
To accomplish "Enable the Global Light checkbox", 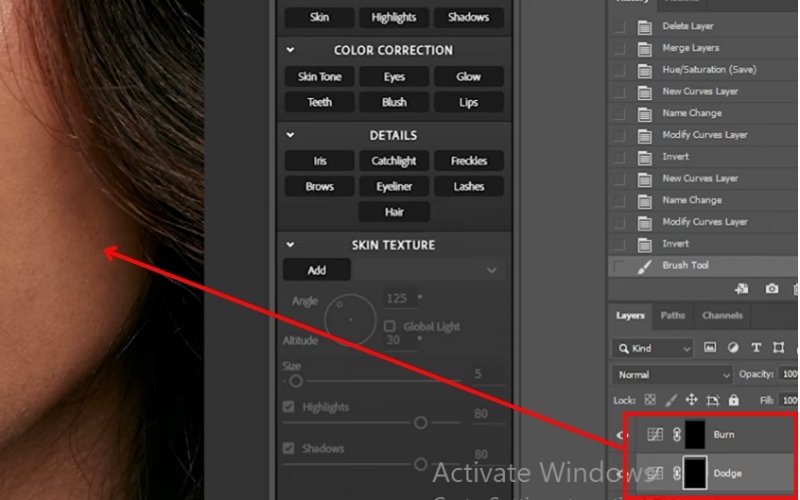I will 390,327.
